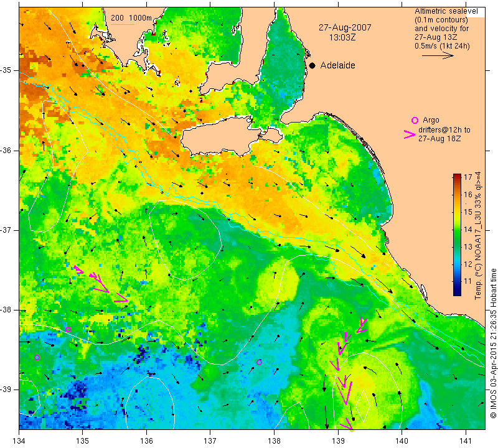Click the '0.5m/s (1kt 24h)' legend text
The width and height of the screenshot is (498, 448).
[442, 45]
